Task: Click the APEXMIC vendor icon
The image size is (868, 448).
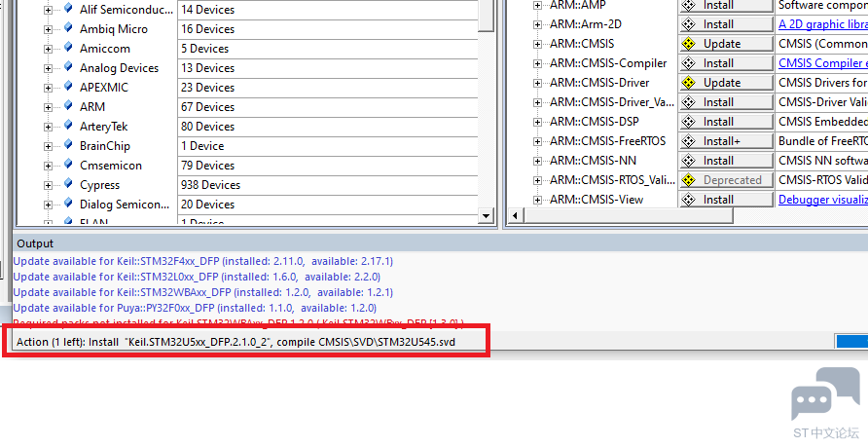Action: click(x=68, y=86)
